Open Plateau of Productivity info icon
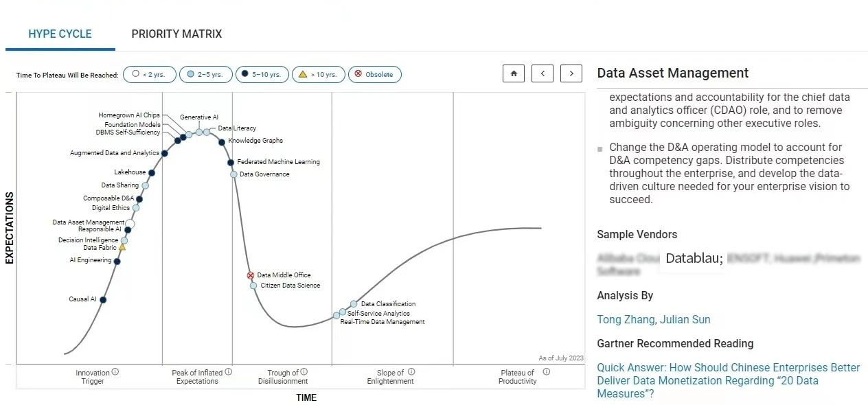This screenshot has height=405, width=868. (x=547, y=372)
